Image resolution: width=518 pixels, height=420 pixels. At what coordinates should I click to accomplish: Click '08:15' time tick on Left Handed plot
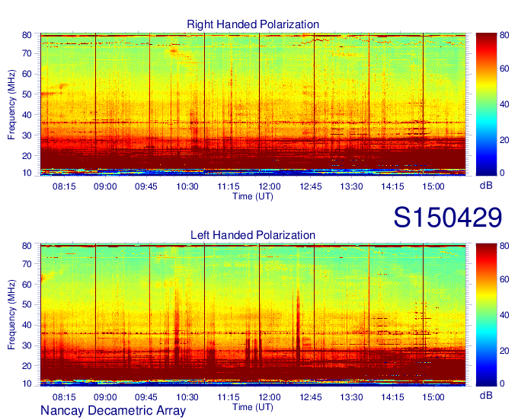pyautogui.click(x=64, y=397)
